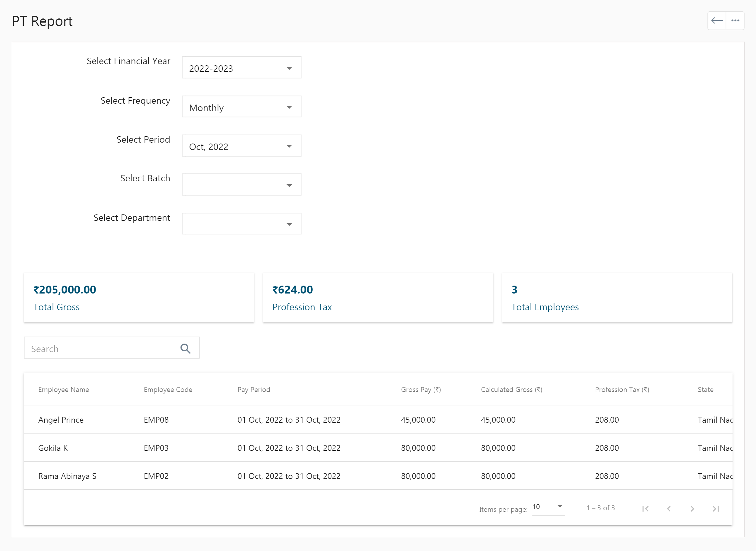Click Gokila K's gross pay value
This screenshot has height=551, width=756.
[418, 448]
